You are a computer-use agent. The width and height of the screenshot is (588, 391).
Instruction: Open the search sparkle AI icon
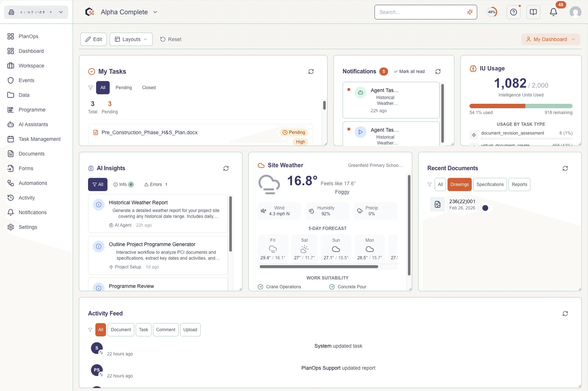tap(470, 12)
